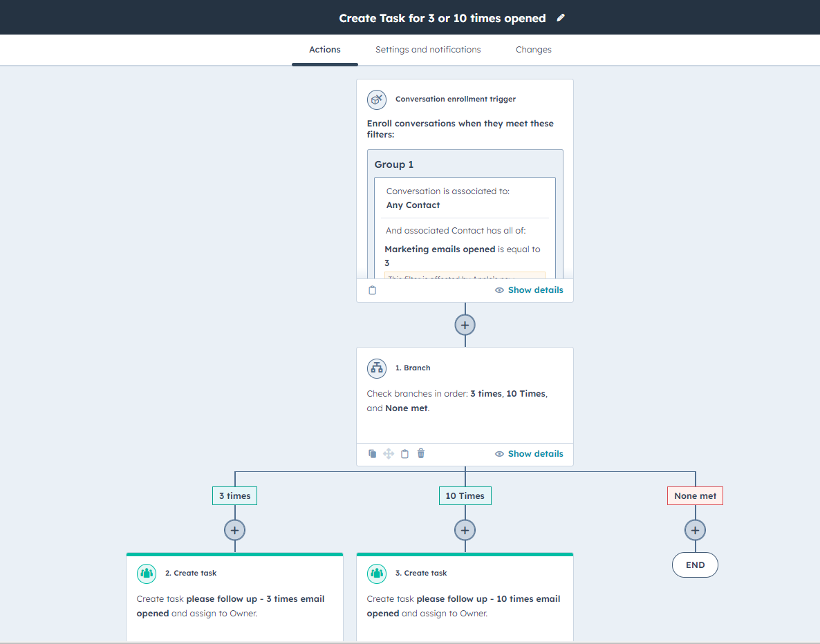Screen dimensions: 820x644
Task: Click clipboard icon on enrollment trigger card
Action: [373, 290]
